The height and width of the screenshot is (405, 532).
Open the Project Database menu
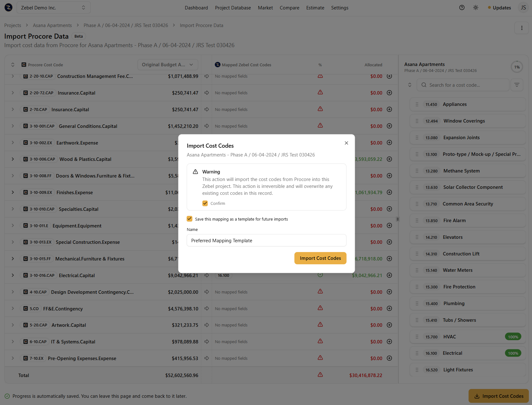tap(233, 8)
